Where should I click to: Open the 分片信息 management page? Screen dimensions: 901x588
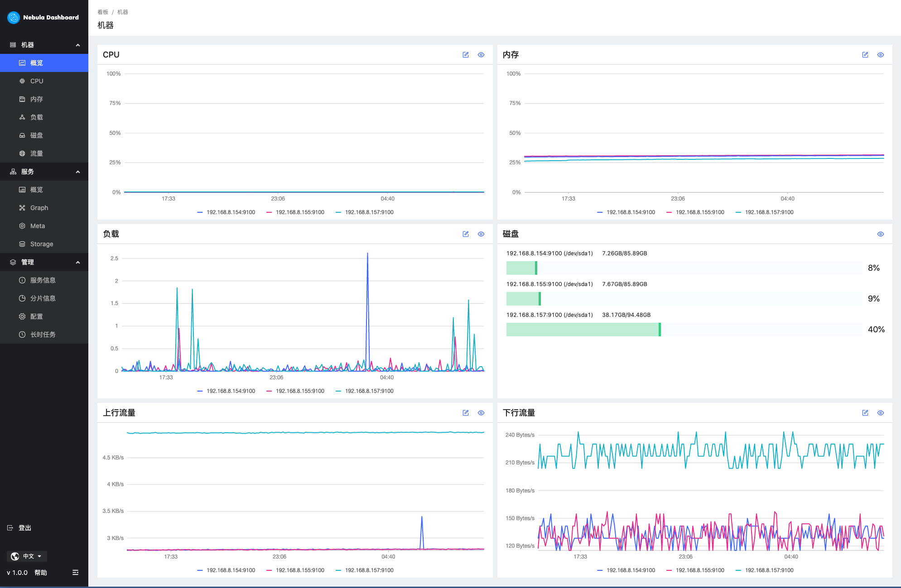click(x=44, y=298)
